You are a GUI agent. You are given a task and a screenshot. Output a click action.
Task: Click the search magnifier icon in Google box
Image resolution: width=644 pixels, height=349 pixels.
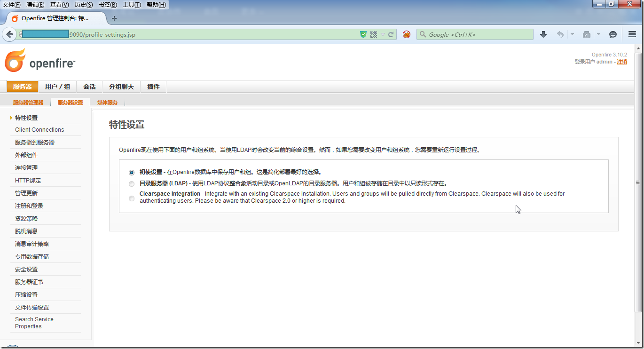tap(423, 34)
